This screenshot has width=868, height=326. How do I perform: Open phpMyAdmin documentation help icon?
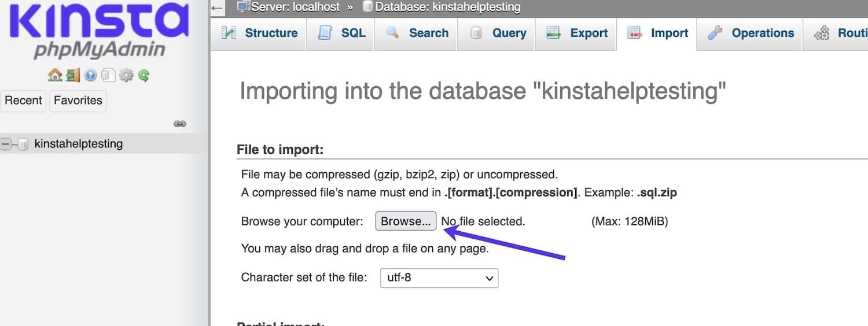pos(90,75)
